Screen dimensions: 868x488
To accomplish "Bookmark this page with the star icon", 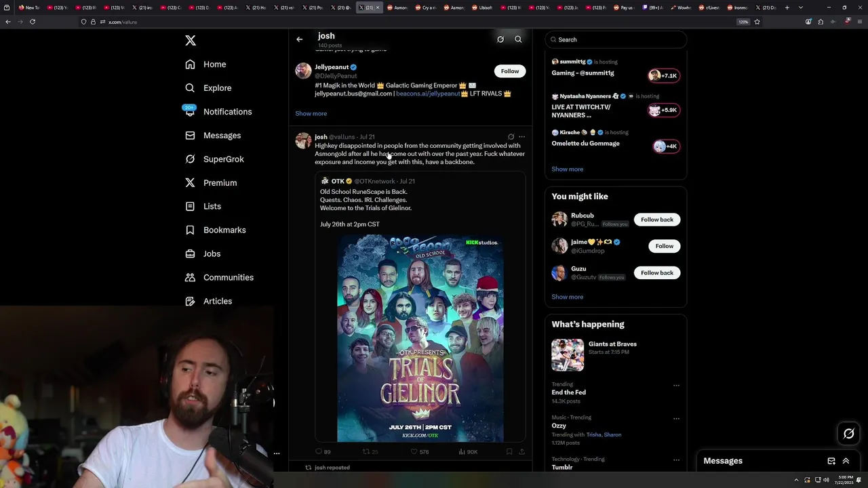I will 757,22.
